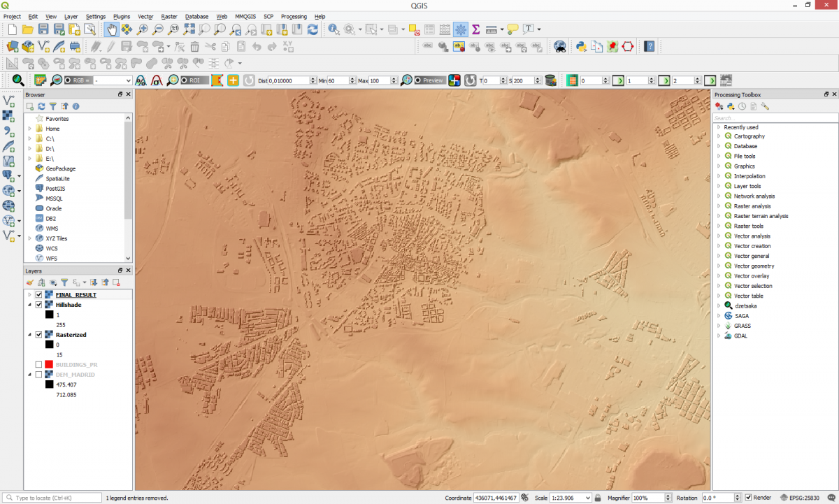The image size is (839, 504).
Task: Click the EPSG:25830 CRS button
Action: 799,498
